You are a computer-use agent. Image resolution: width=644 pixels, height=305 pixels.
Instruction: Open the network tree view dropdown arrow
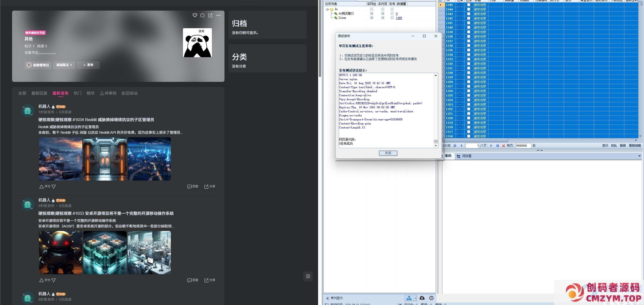415,298
